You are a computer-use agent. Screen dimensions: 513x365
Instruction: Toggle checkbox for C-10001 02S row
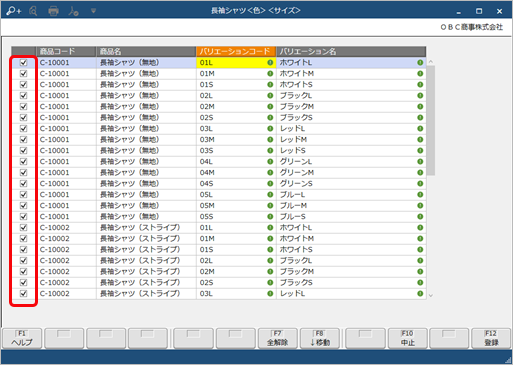coord(23,118)
